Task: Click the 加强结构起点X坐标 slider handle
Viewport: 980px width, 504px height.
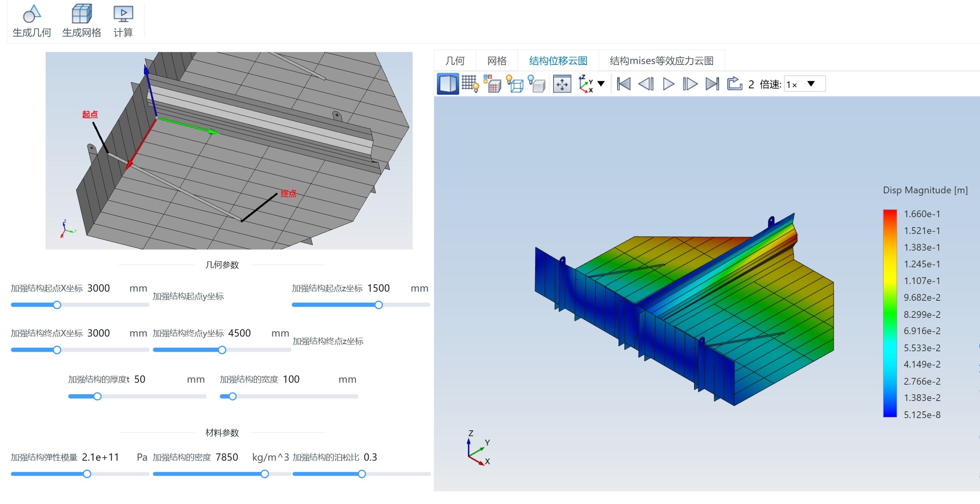Action: [57, 305]
